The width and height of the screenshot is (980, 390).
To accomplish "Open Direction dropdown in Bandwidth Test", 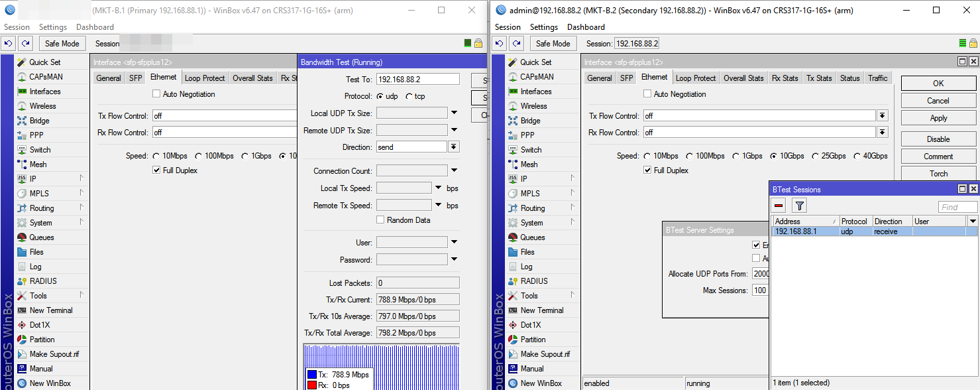I will pos(454,147).
